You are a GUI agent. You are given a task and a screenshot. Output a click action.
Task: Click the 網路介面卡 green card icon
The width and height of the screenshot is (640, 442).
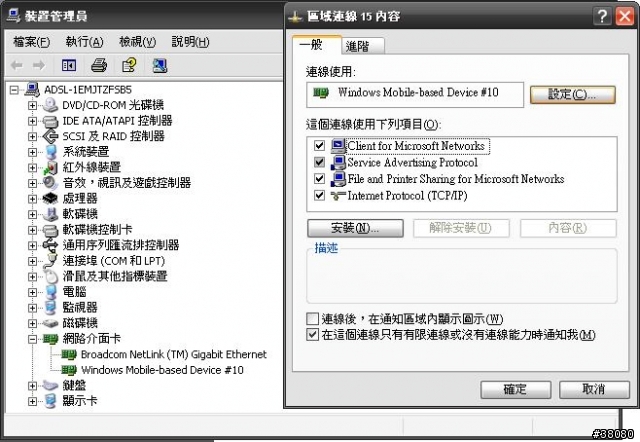tap(51, 339)
